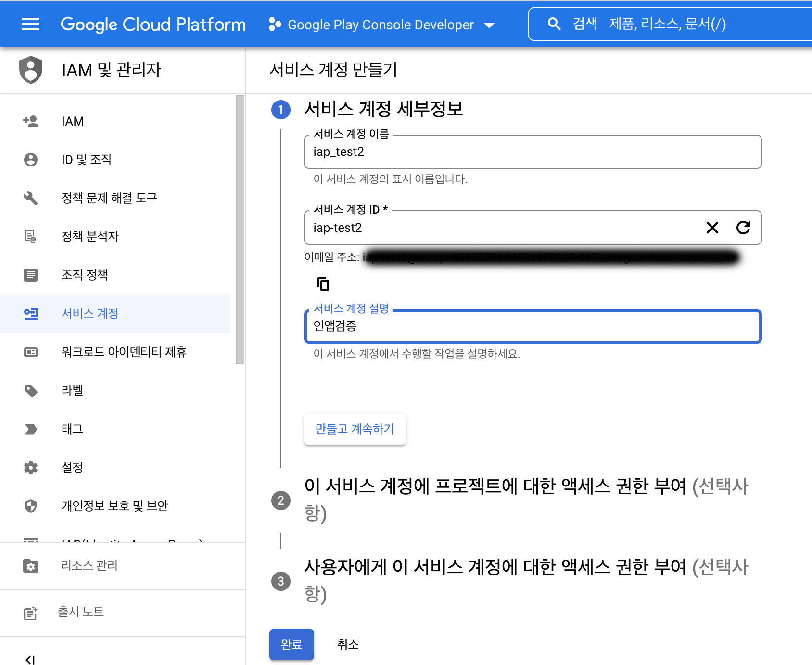
Task: Click the 조직 정책 list icon
Action: coord(31,275)
